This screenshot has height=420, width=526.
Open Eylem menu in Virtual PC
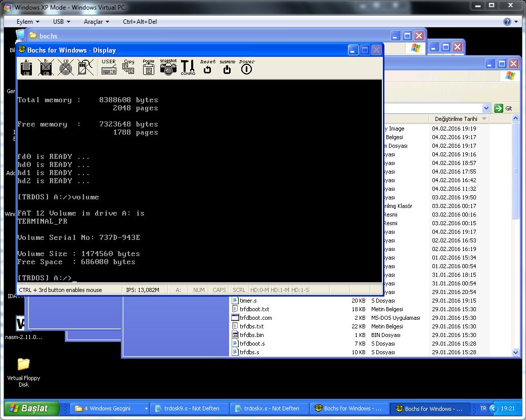(28, 21)
